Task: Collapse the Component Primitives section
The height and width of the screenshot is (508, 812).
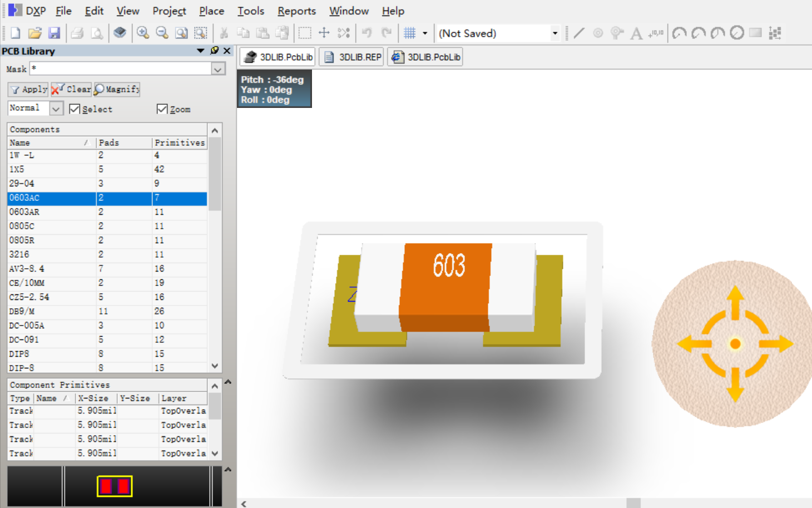Action: pos(215,386)
